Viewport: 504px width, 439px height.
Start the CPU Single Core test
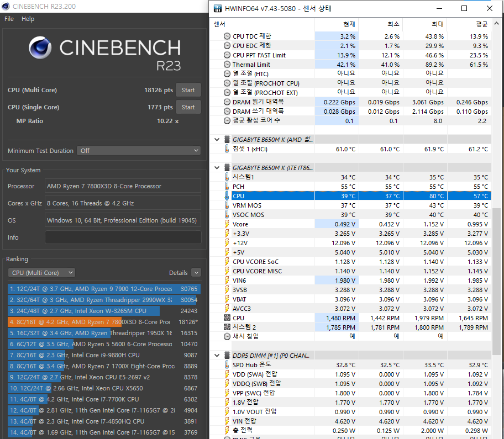(x=188, y=107)
